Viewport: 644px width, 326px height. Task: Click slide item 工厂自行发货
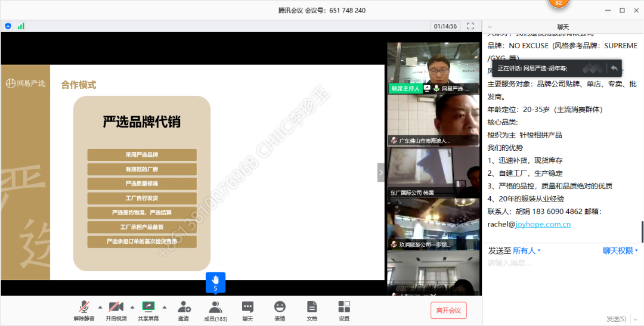(142, 198)
